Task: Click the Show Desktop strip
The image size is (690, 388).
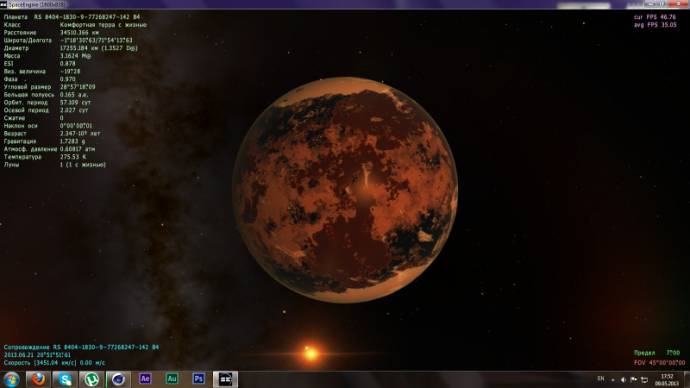Action: pyautogui.click(x=686, y=380)
